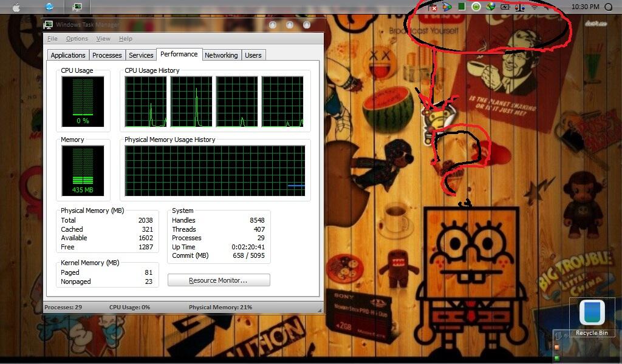Open the Help menu

[125, 38]
